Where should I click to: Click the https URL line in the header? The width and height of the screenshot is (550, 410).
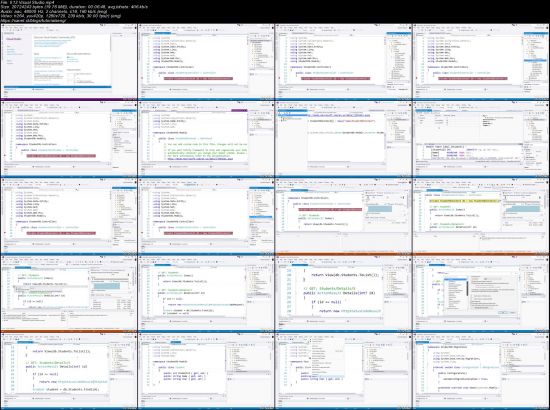click(33, 21)
